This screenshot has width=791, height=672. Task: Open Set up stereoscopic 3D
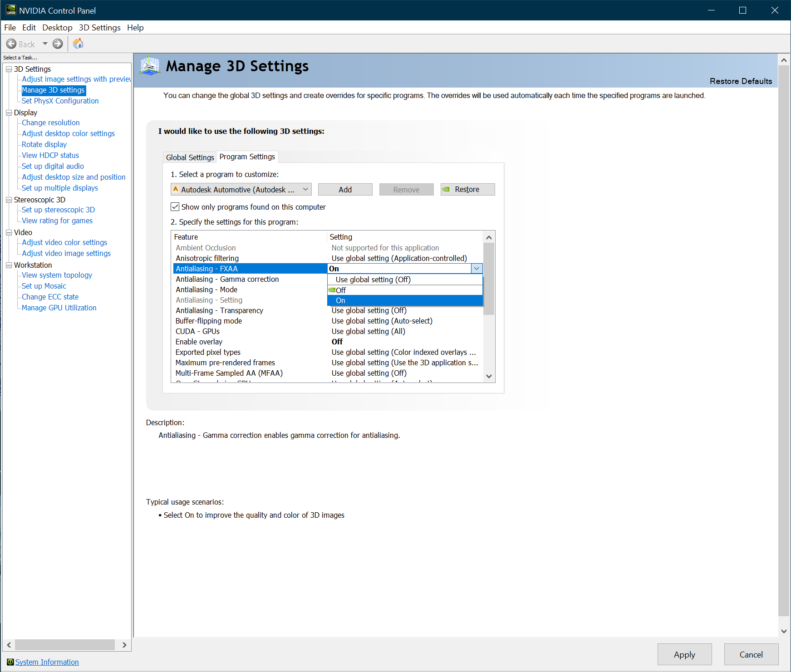click(x=59, y=210)
